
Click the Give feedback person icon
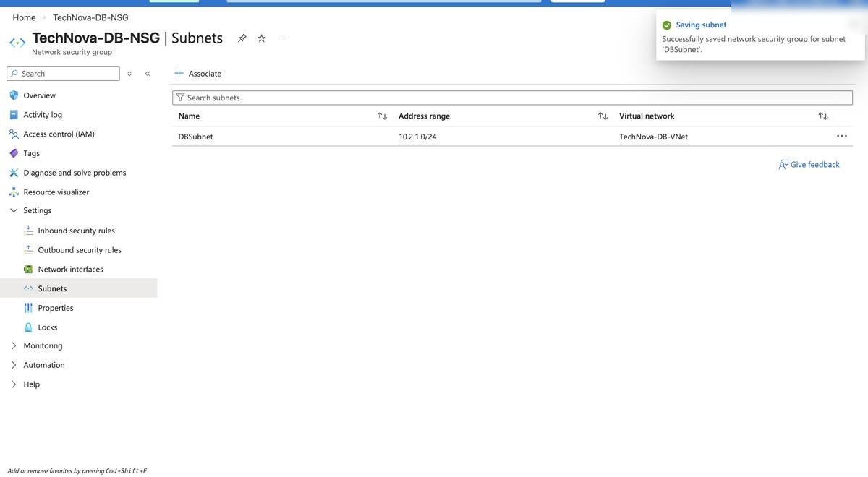(783, 165)
